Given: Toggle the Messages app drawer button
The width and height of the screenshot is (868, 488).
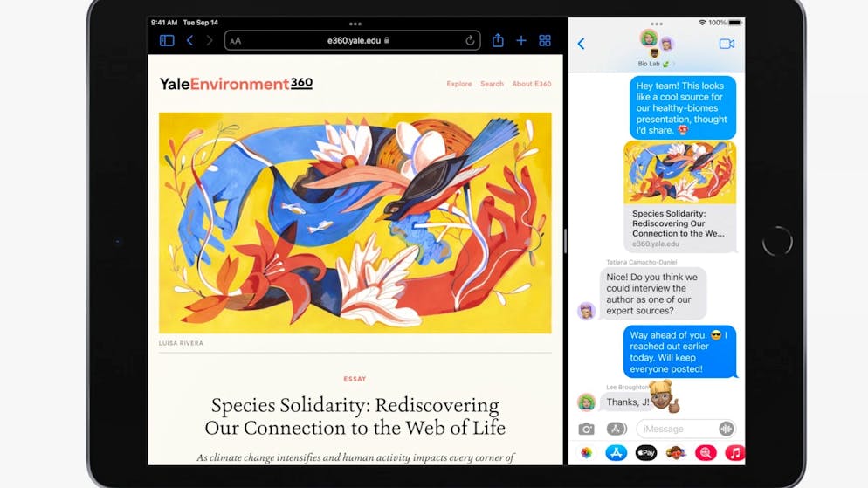Looking at the screenshot, I should click(617, 429).
